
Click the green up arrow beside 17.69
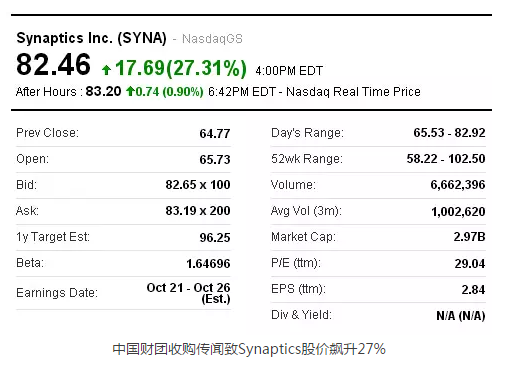pos(106,70)
